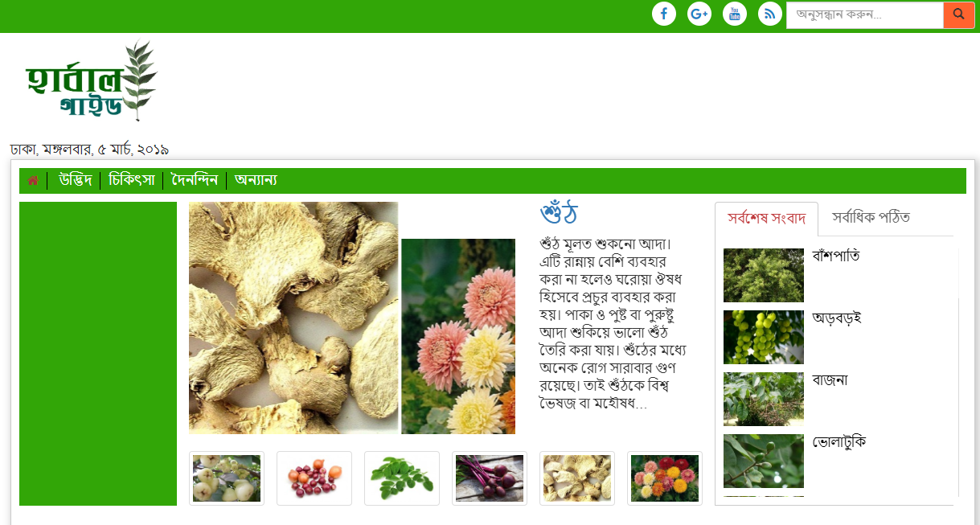Screen dimensions: 980x525
Task: Click the Herbal Guide leaf logo
Action: point(91,80)
